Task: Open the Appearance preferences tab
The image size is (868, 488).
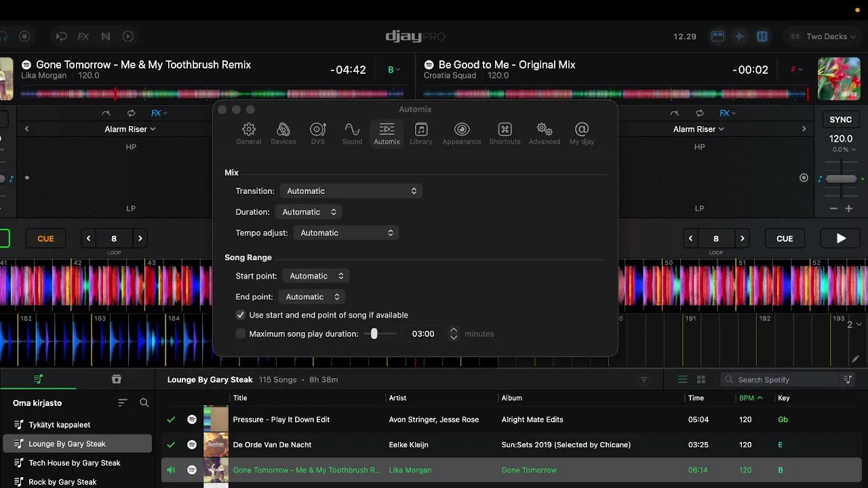Action: (462, 134)
